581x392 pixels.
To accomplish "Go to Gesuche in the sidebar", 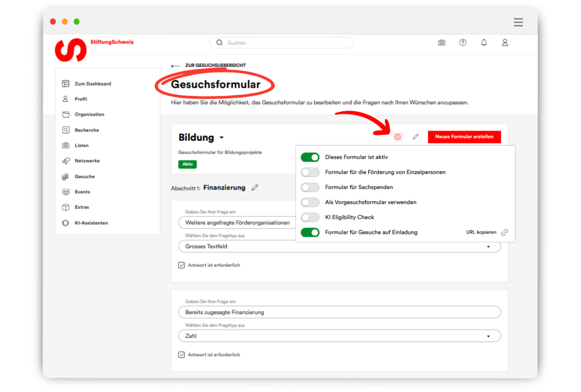I will click(x=85, y=176).
